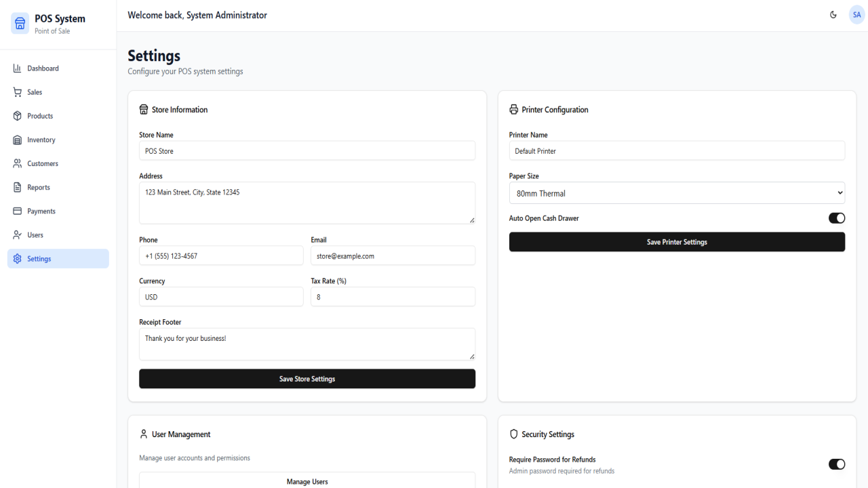The image size is (868, 488).
Task: Toggle dark mode with moon icon
Action: (833, 15)
